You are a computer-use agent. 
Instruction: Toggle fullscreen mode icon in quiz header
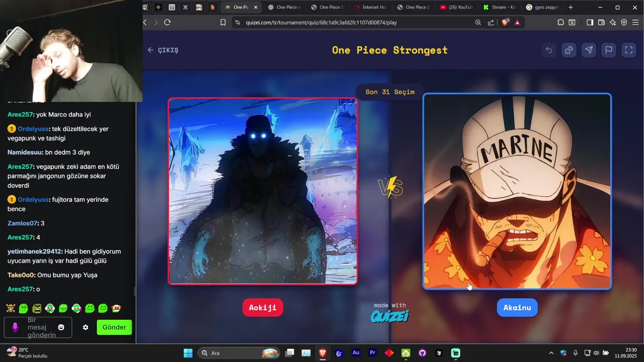pyautogui.click(x=628, y=50)
